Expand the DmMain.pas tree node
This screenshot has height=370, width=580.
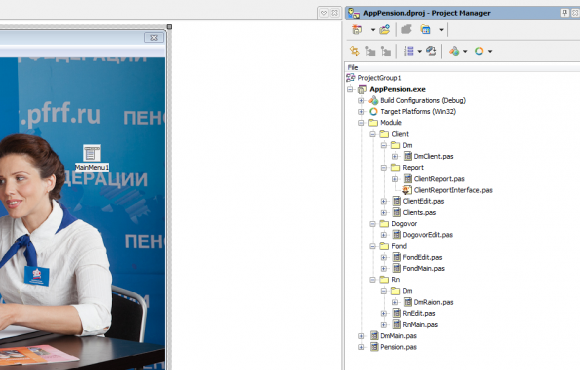tap(361, 336)
